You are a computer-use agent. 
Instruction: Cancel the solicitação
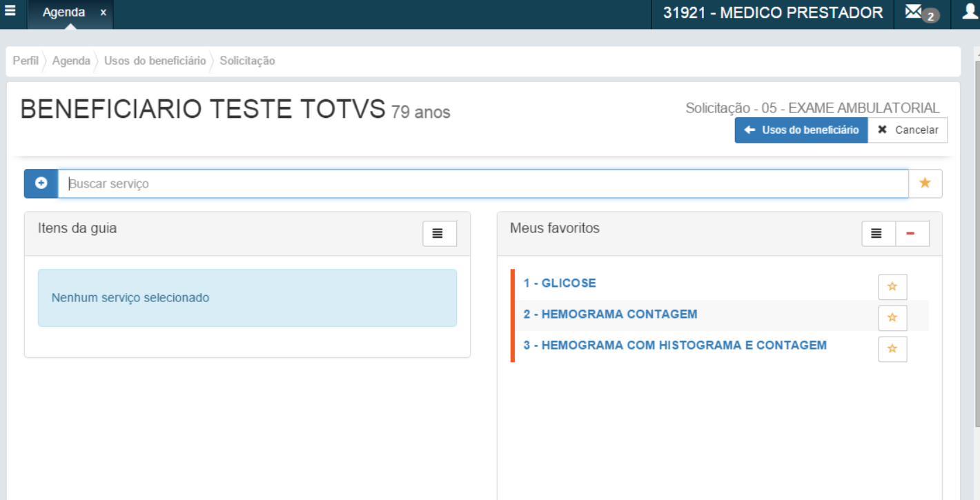[x=908, y=130]
